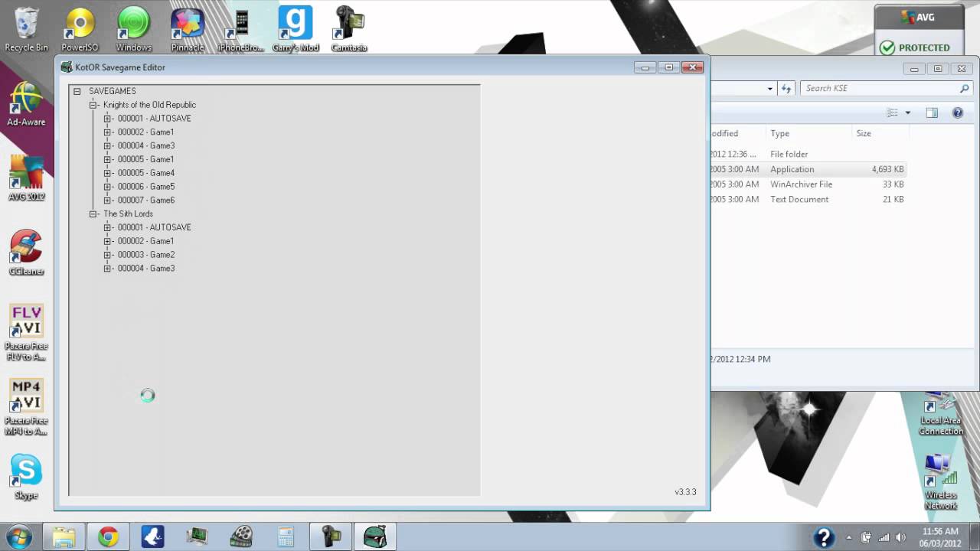The image size is (980, 551).
Task: Select the Text Document row in Explorer
Action: coord(809,200)
